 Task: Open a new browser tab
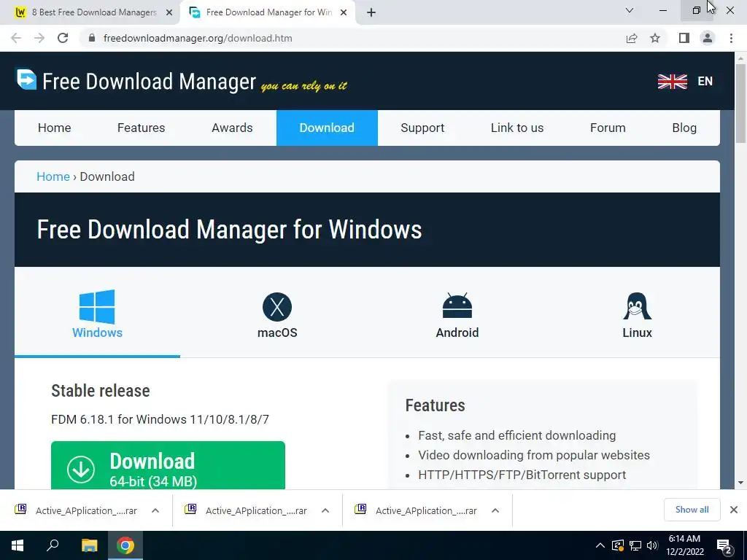[371, 12]
